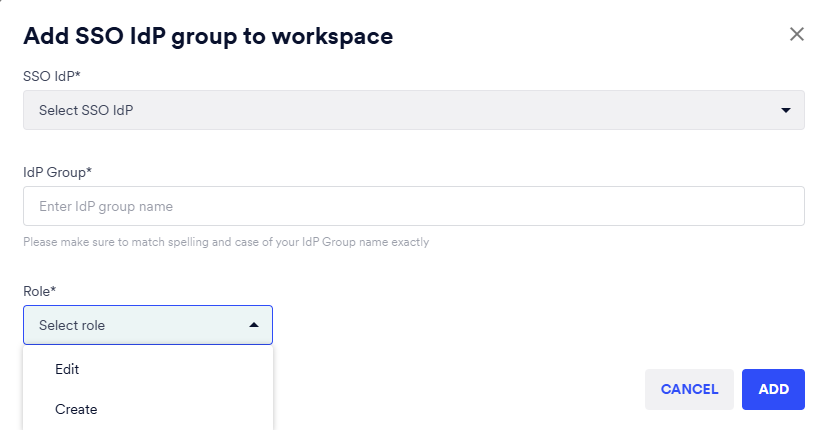Click the IdP Group* field label
The width and height of the screenshot is (816, 430).
[57, 171]
